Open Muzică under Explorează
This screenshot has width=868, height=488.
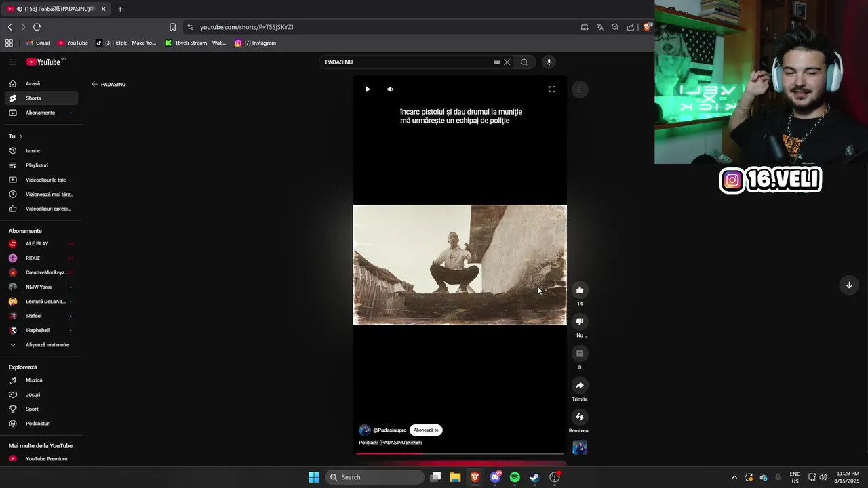(x=41, y=380)
